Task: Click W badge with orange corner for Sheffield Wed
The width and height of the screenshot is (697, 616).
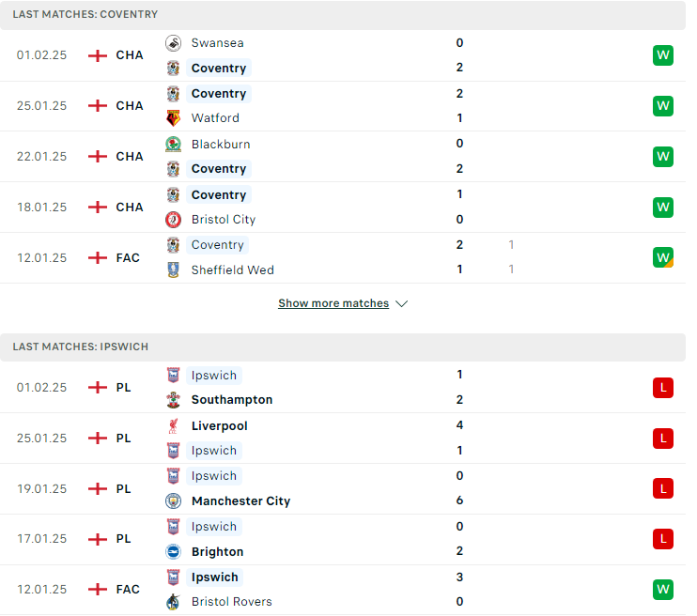Action: coord(663,258)
